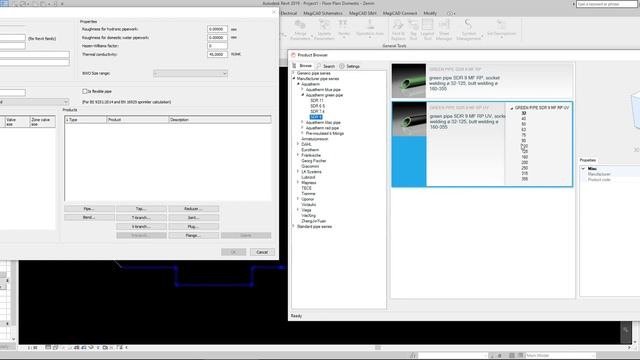Click the Settings gear icon in Product Browser
This screenshot has width=640, height=360.
(342, 66)
